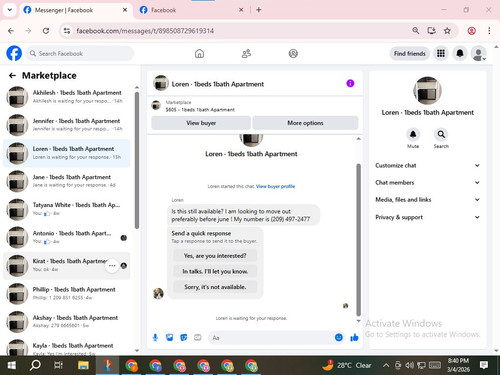Select the Jane 1beds 1bath Apartment chat
The width and height of the screenshot is (500, 375).
(x=67, y=181)
